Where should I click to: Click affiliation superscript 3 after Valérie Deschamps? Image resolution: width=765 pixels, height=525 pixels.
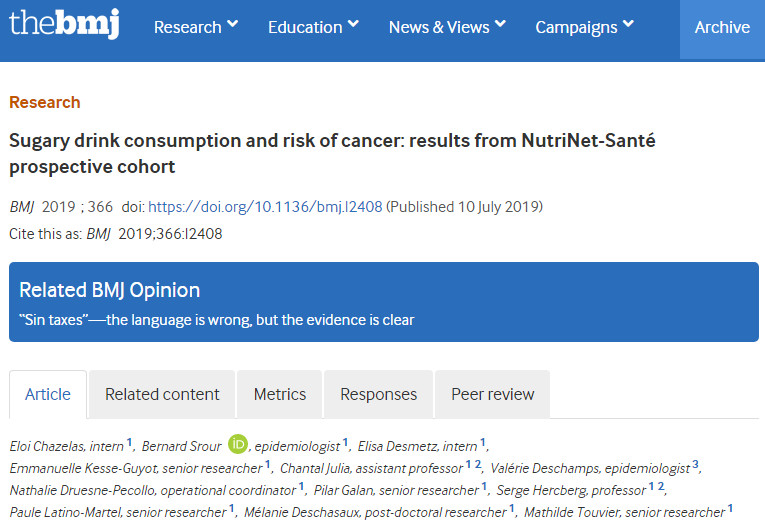point(695,464)
